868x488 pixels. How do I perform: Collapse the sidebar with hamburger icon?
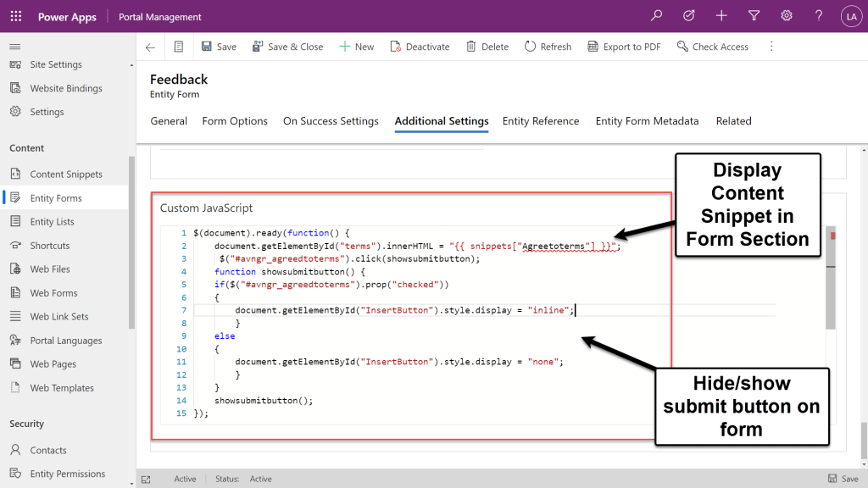pyautogui.click(x=14, y=47)
